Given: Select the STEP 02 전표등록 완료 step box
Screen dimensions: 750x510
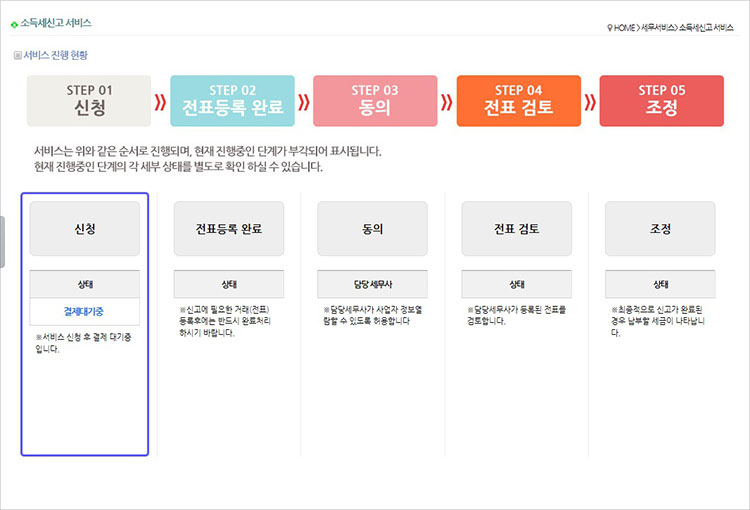Looking at the screenshot, I should 232,101.
